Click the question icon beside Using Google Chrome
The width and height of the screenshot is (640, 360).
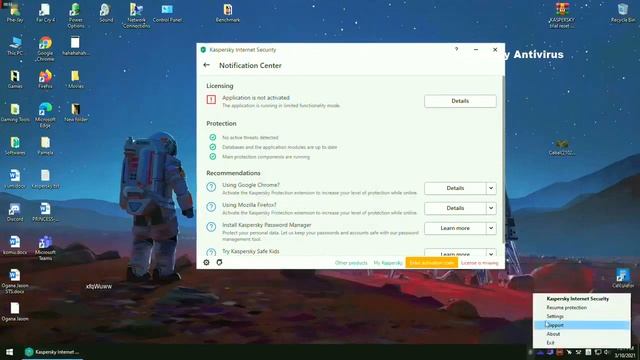211,187
